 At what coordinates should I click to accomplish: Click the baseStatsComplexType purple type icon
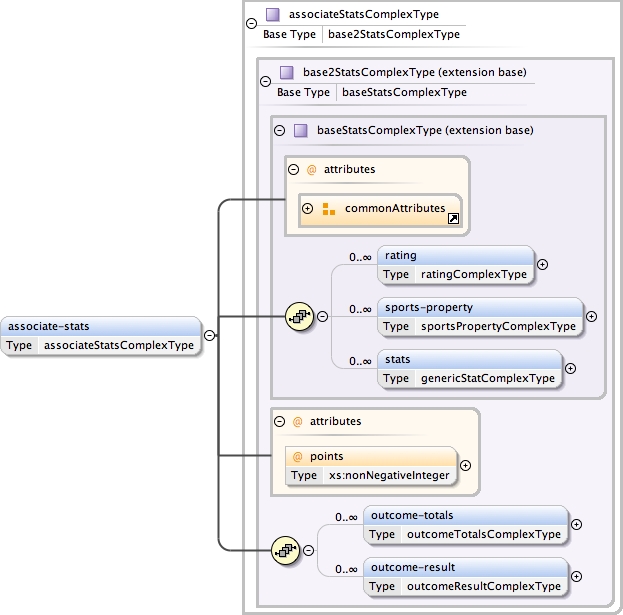(x=300, y=130)
